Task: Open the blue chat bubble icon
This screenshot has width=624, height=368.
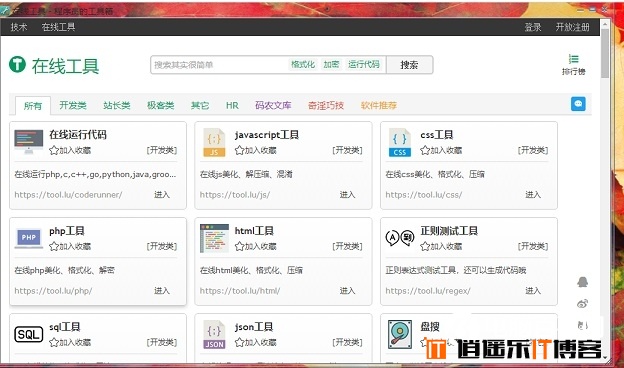Action: (578, 104)
